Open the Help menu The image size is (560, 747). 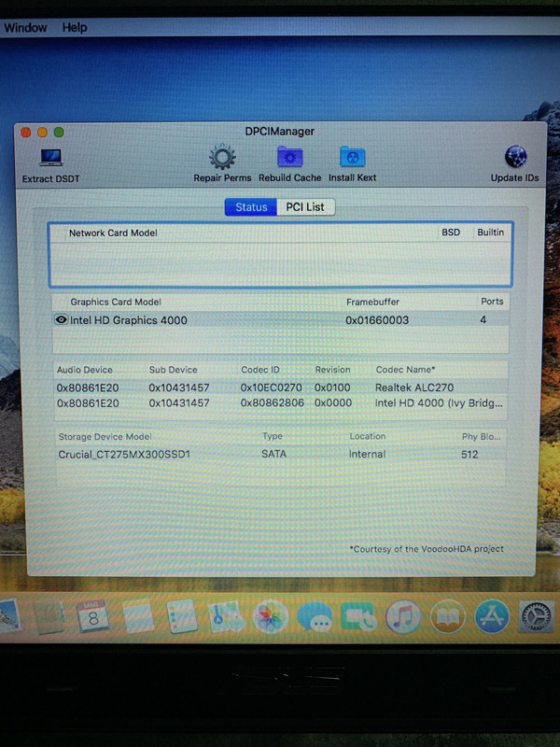[x=75, y=28]
